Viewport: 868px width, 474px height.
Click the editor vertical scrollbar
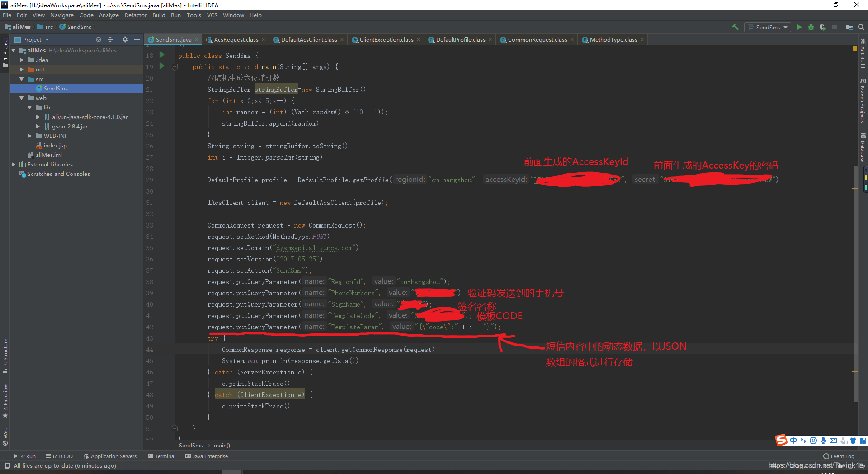(855, 285)
